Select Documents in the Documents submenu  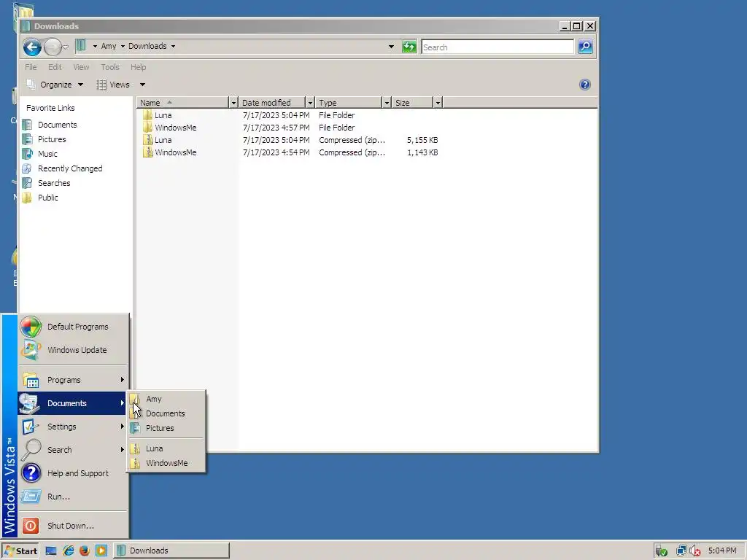click(166, 413)
